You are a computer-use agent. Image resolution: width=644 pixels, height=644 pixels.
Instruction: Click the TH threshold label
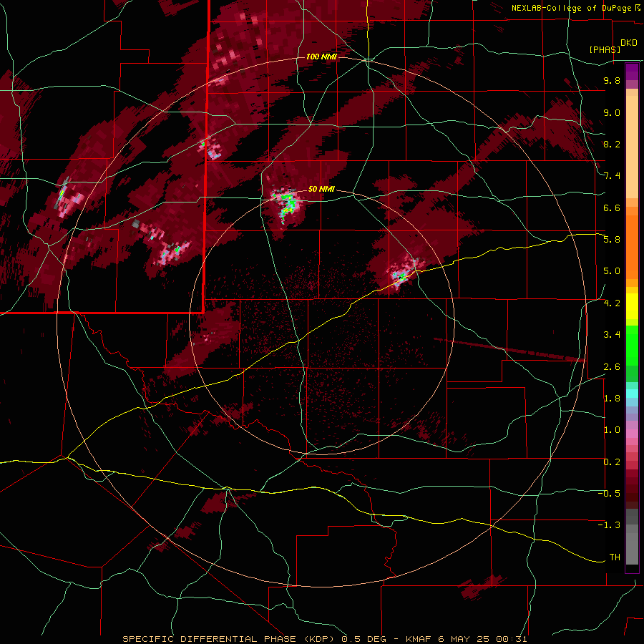click(x=615, y=557)
